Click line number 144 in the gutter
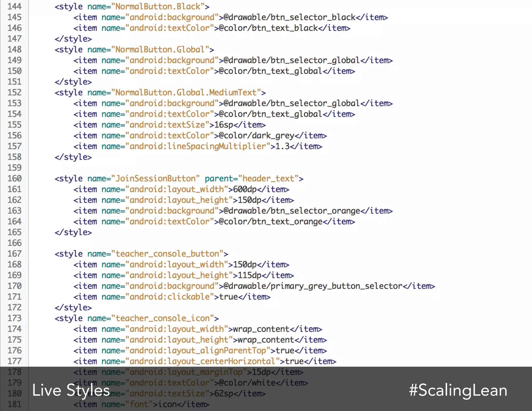The image size is (532, 411). point(14,6)
